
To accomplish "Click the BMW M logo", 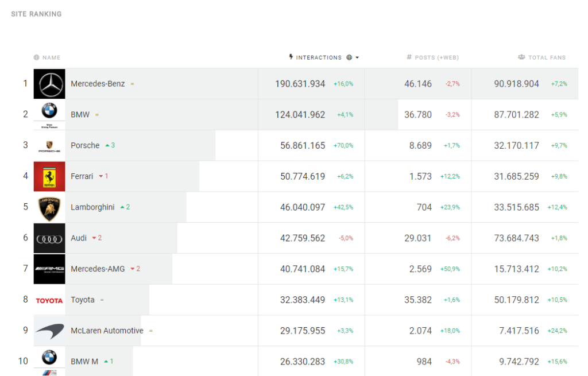I will point(49,362).
